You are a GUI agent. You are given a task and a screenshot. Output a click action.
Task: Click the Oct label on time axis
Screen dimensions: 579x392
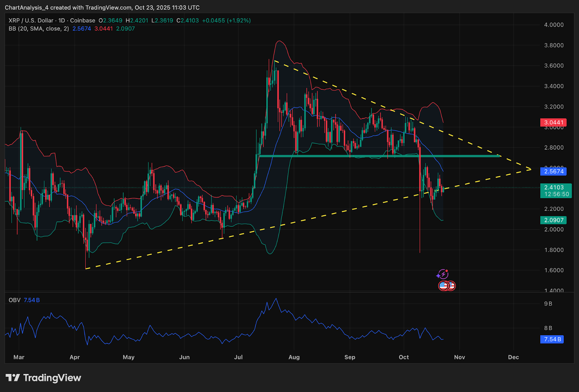pos(403,357)
